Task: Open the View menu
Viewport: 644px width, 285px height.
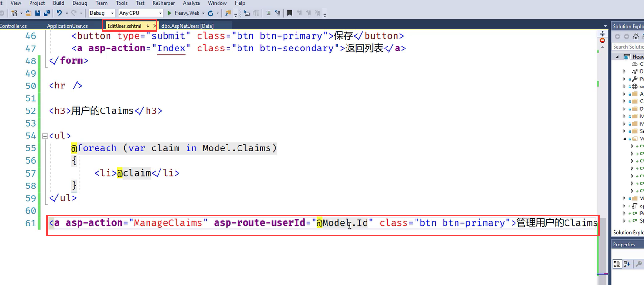Action: point(16,3)
